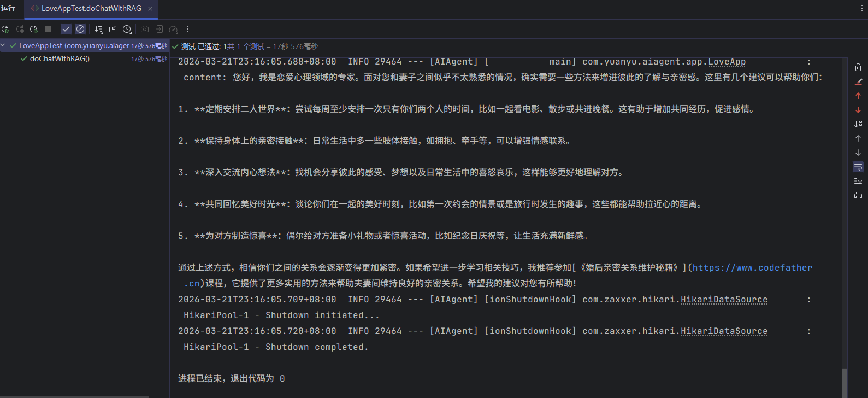
Task: Click suggestion line 4. **共同回忆美好时光**
Action: 441,204
